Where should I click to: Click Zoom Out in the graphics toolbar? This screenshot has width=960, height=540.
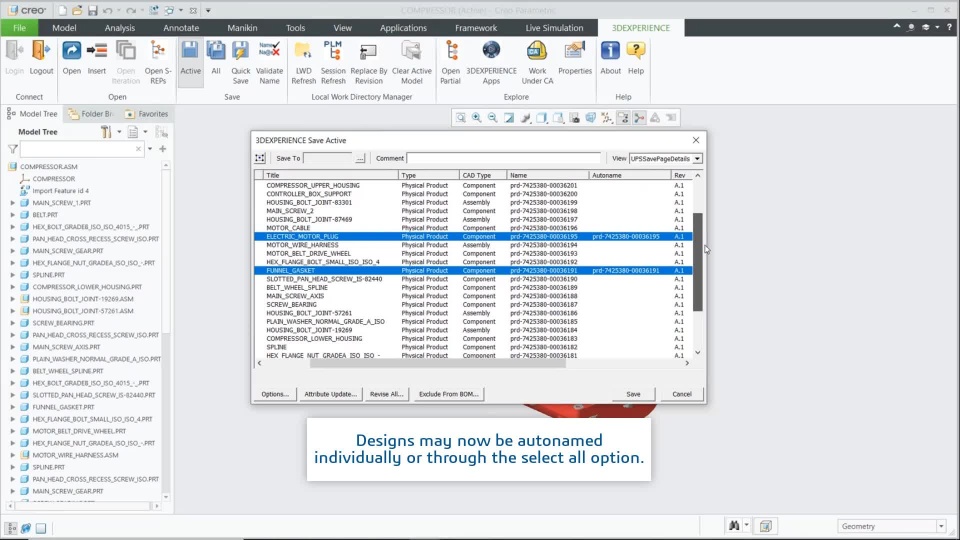492,118
